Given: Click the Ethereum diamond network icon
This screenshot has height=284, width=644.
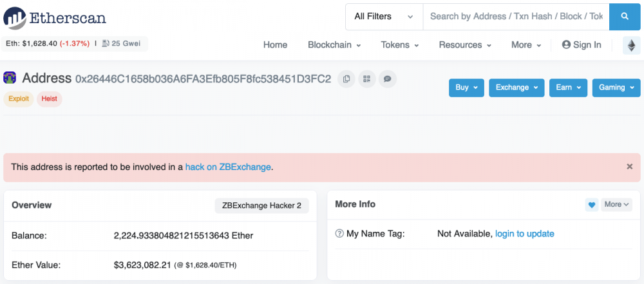Looking at the screenshot, I should click(631, 45).
